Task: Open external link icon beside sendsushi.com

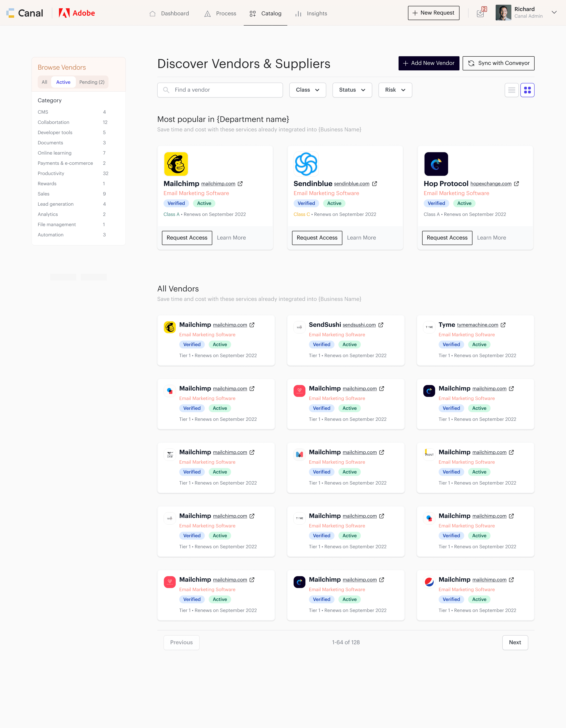Action: pyautogui.click(x=381, y=325)
